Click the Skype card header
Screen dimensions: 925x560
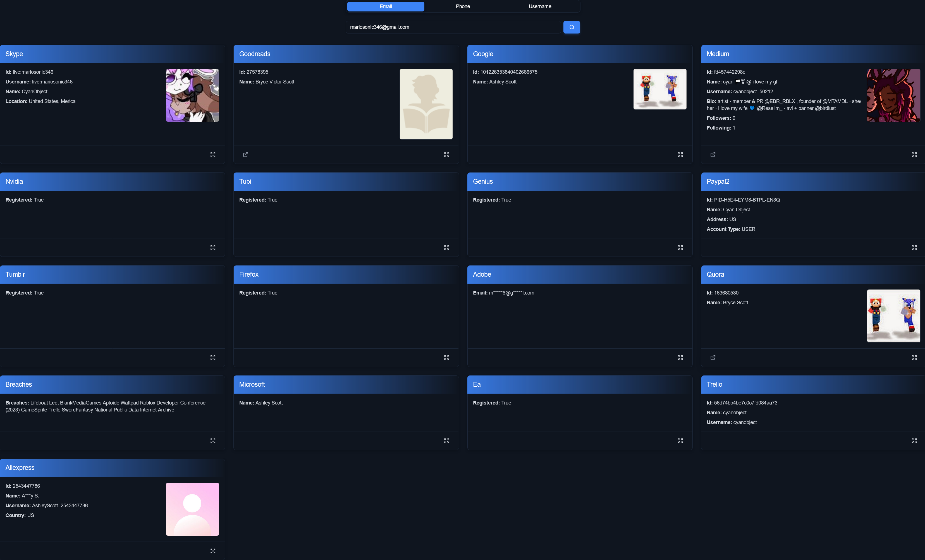click(112, 54)
